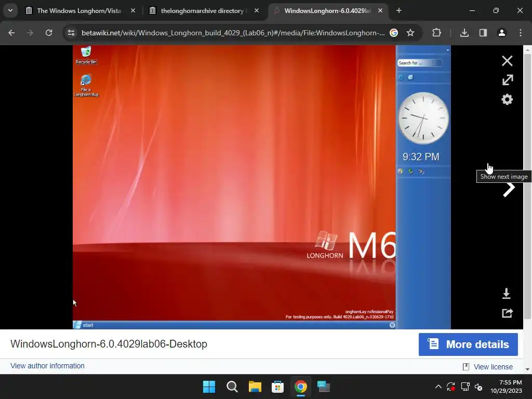Open File Explorer from taskbar
The height and width of the screenshot is (399, 532).
click(x=255, y=387)
